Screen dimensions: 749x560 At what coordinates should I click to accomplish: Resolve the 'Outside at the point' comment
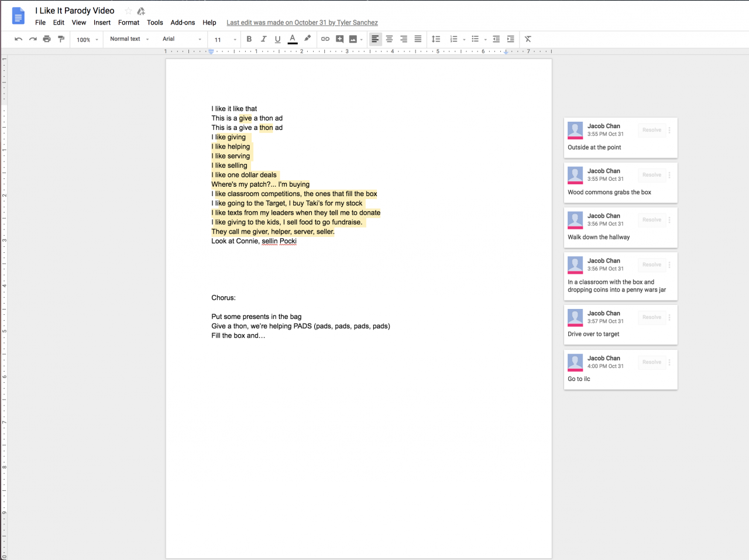pos(652,130)
